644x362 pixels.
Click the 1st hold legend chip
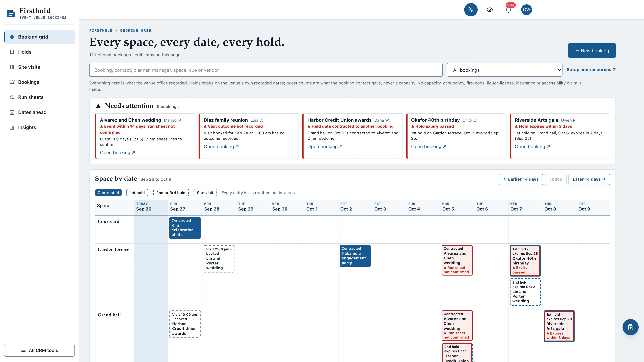coord(137,193)
